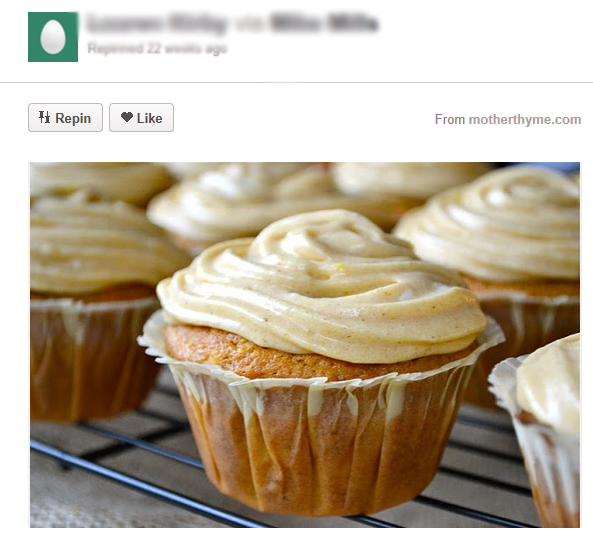The width and height of the screenshot is (593, 539).
Task: Click the blurred cupcake on the left
Action: 95,303
